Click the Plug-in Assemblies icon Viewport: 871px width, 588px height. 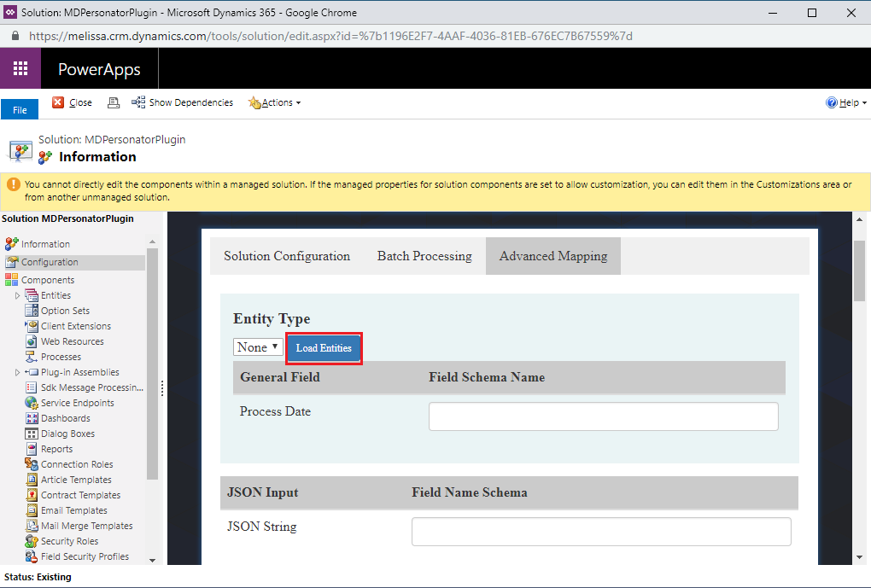tap(32, 372)
